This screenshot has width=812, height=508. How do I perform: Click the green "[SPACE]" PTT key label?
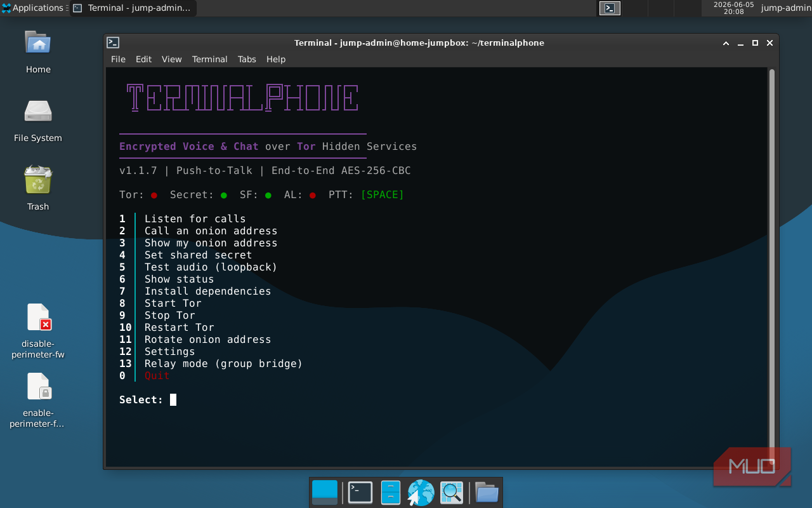click(382, 194)
